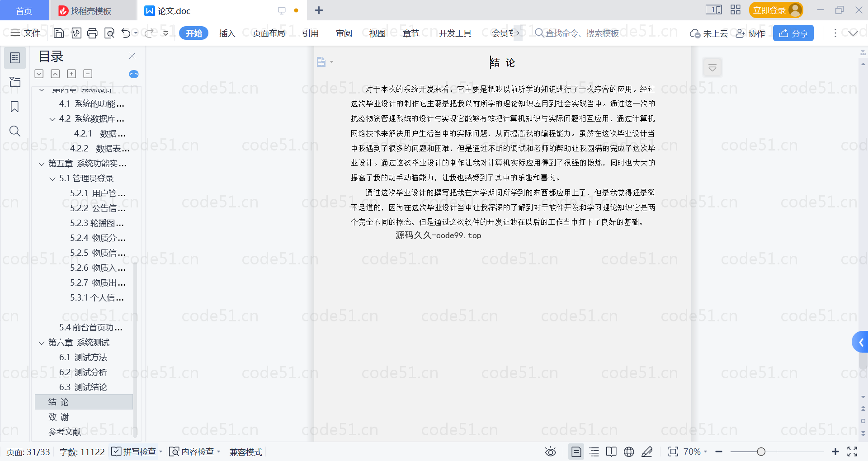Screen dimensions: 868x461
Task: Click the zoom slider handle
Action: click(x=761, y=452)
